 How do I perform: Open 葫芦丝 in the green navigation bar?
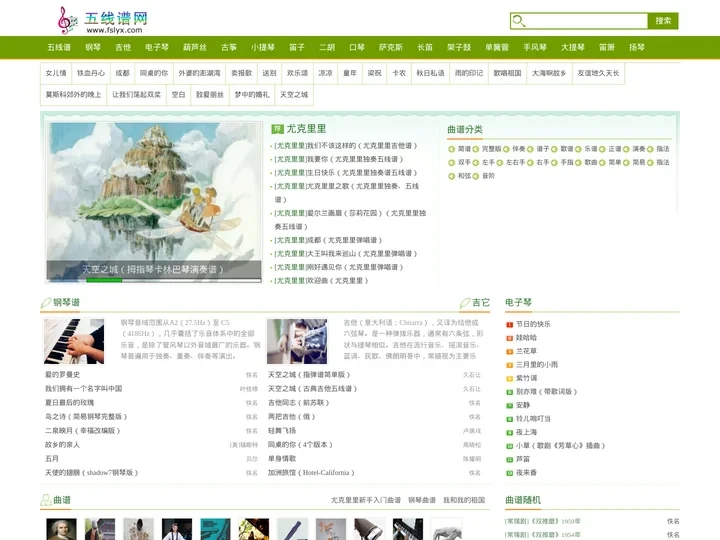pos(195,47)
